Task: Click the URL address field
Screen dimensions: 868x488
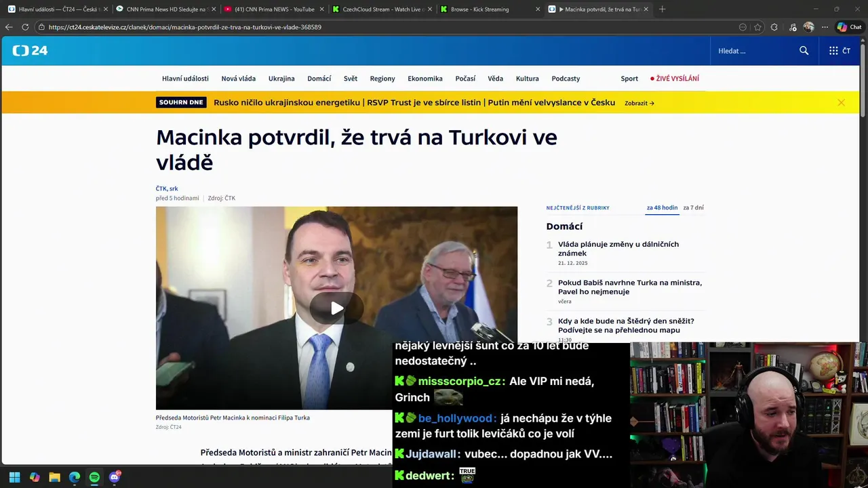Action: pos(387,27)
